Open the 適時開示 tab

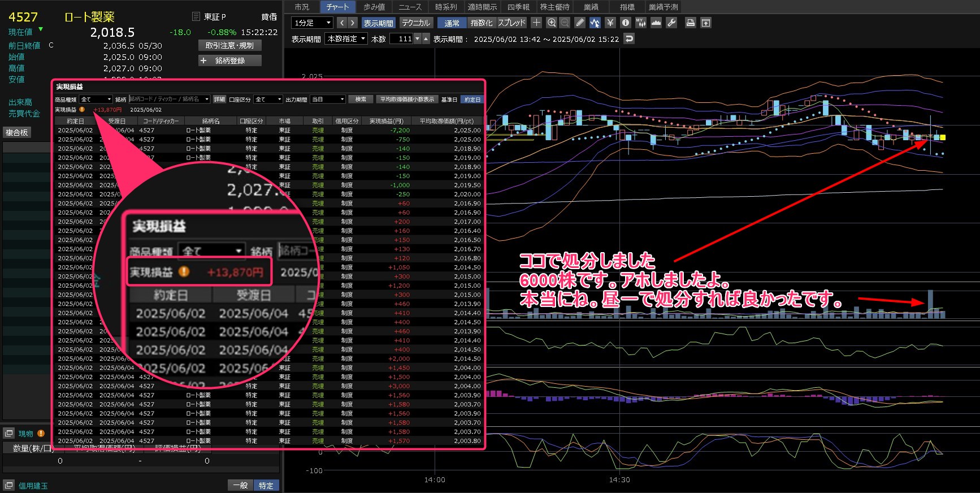[x=482, y=7]
